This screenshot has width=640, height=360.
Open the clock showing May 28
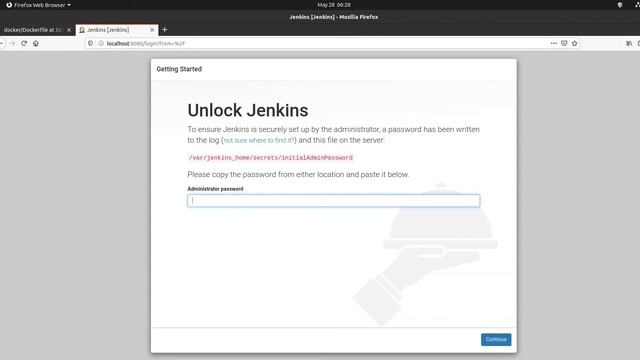click(334, 5)
